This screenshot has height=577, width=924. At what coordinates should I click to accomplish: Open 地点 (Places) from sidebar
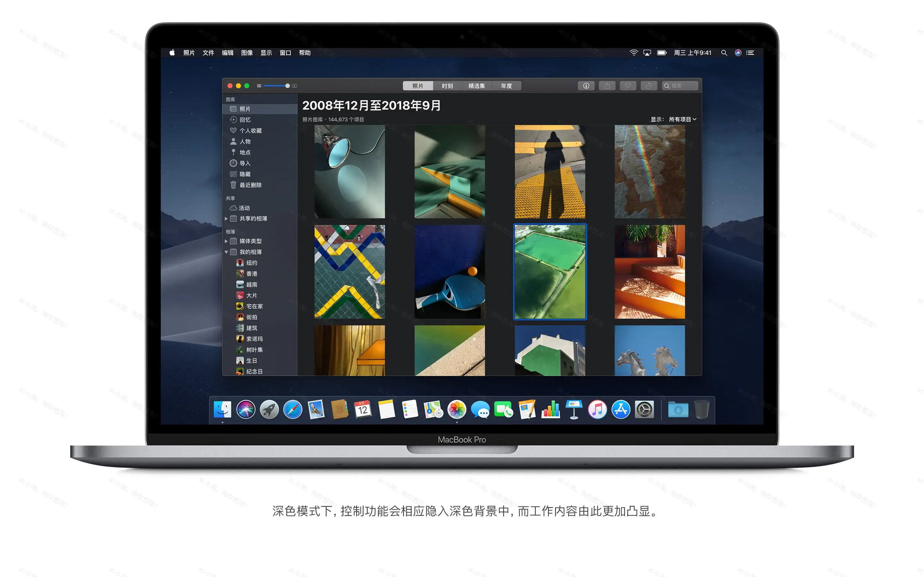pos(245,152)
